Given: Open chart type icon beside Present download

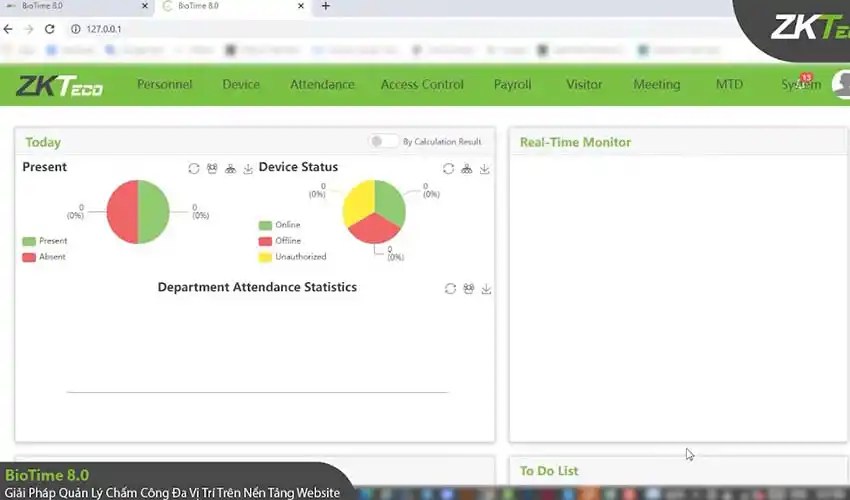Looking at the screenshot, I should [x=230, y=169].
